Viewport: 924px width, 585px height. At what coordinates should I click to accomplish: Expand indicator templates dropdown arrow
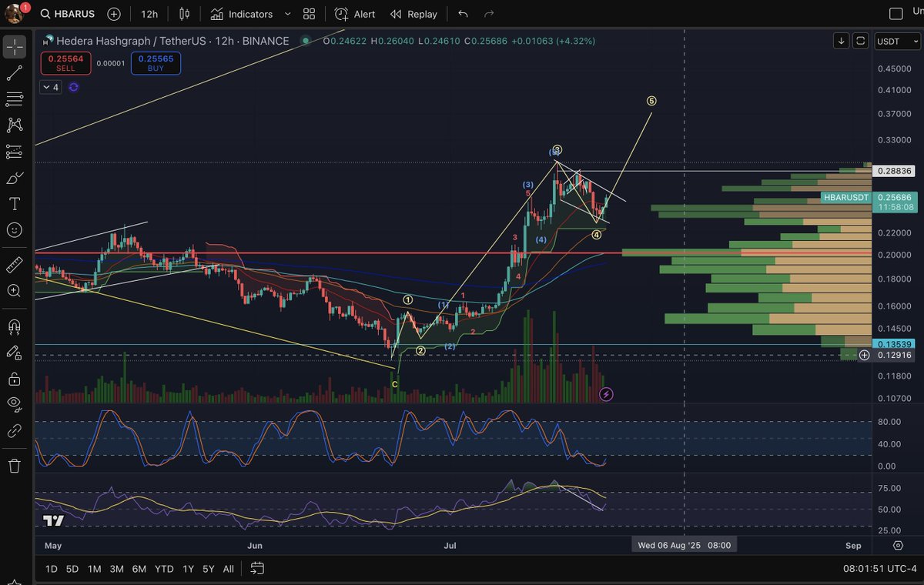[x=287, y=14]
